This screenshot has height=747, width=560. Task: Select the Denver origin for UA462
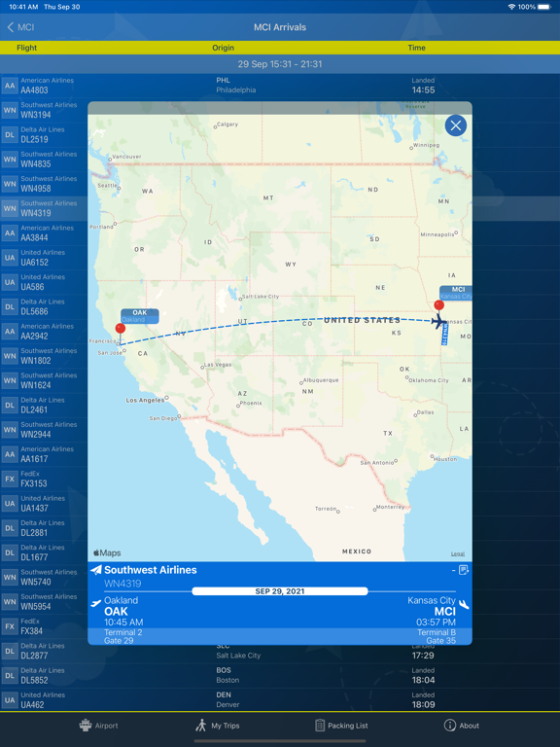[x=227, y=700]
